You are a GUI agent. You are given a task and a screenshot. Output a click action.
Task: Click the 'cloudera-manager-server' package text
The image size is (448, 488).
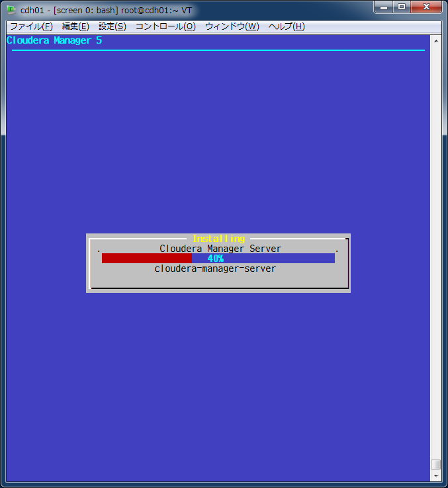tap(215, 268)
